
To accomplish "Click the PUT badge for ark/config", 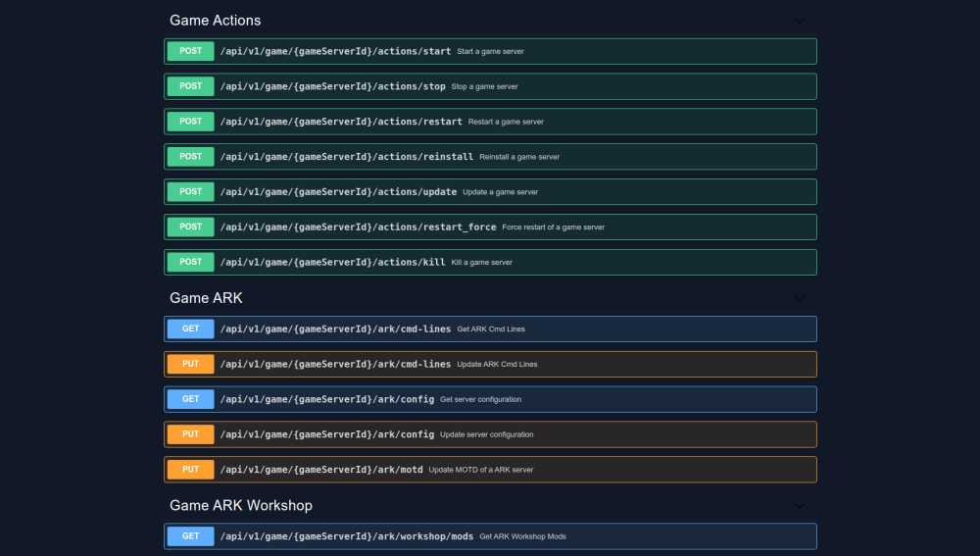I will [190, 434].
